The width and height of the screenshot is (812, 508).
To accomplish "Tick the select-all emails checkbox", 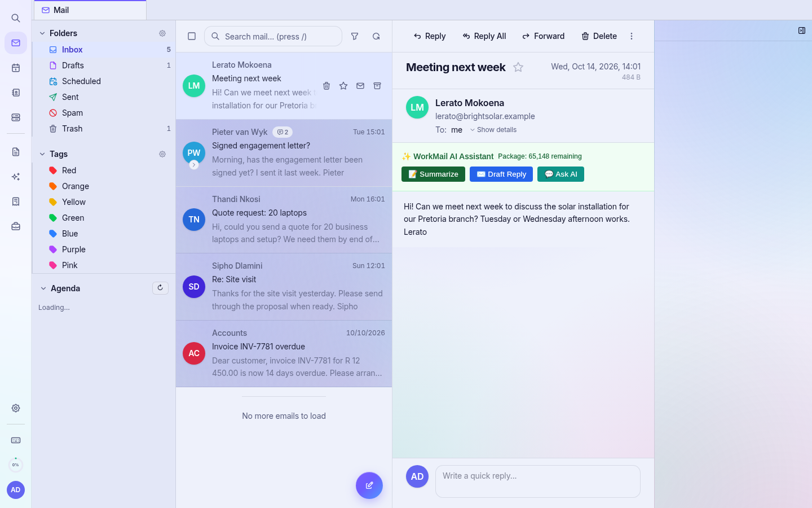I will [192, 36].
